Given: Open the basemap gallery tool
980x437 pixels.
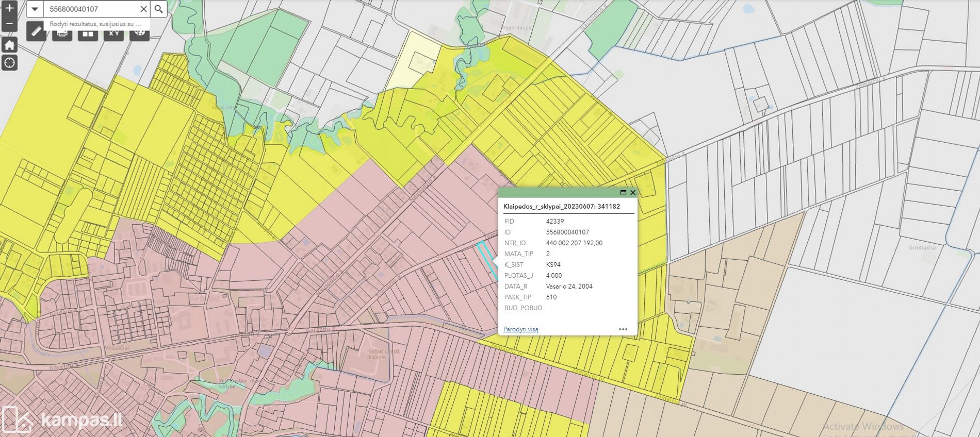Looking at the screenshot, I should click(x=88, y=34).
